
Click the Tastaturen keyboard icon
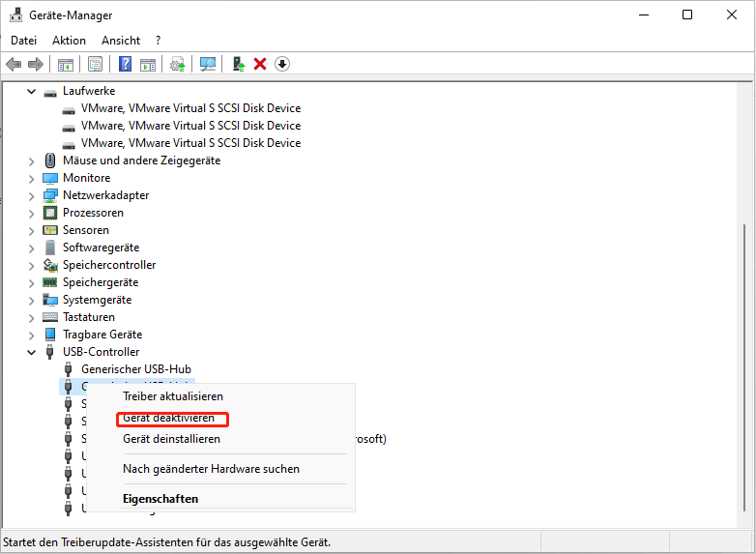pos(50,317)
